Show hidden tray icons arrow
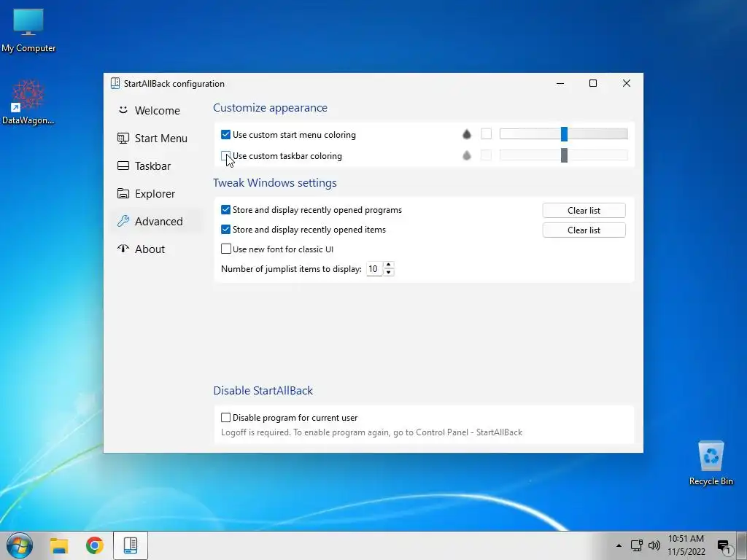This screenshot has height=560, width=747. pos(619,545)
